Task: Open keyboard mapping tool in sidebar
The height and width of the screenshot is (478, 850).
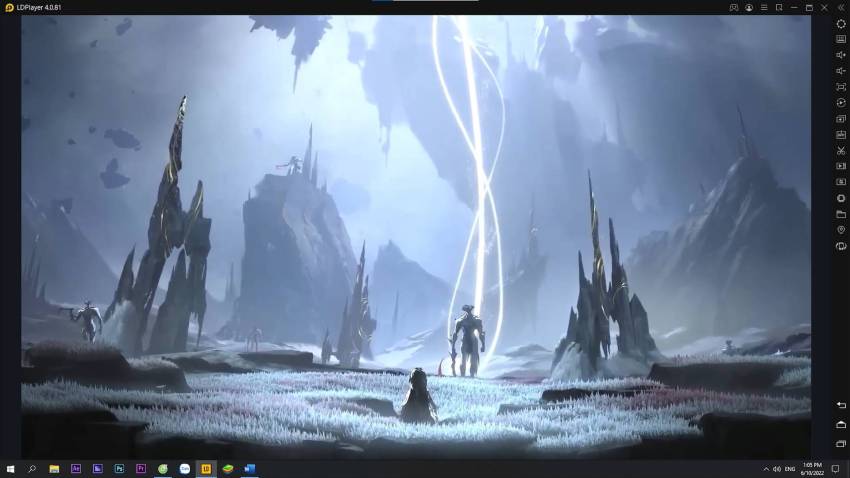Action: 841,39
